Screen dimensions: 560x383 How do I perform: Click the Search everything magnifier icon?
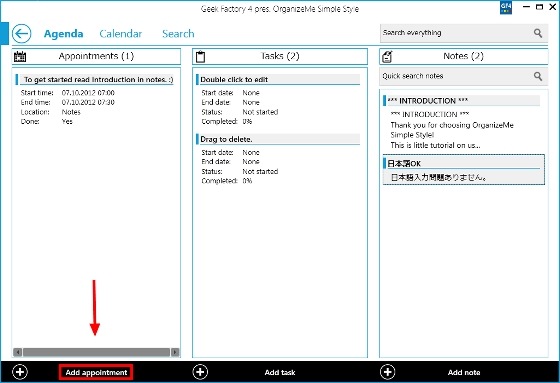click(x=538, y=33)
